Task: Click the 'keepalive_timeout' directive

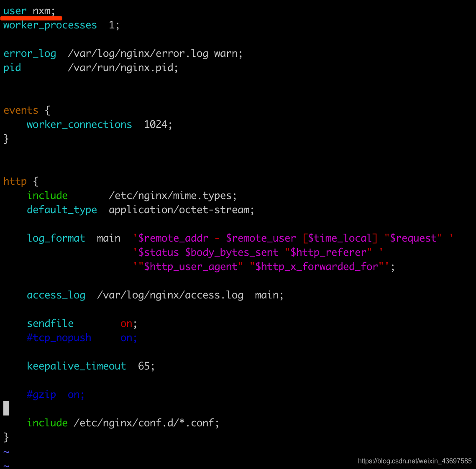Action: [77, 367]
